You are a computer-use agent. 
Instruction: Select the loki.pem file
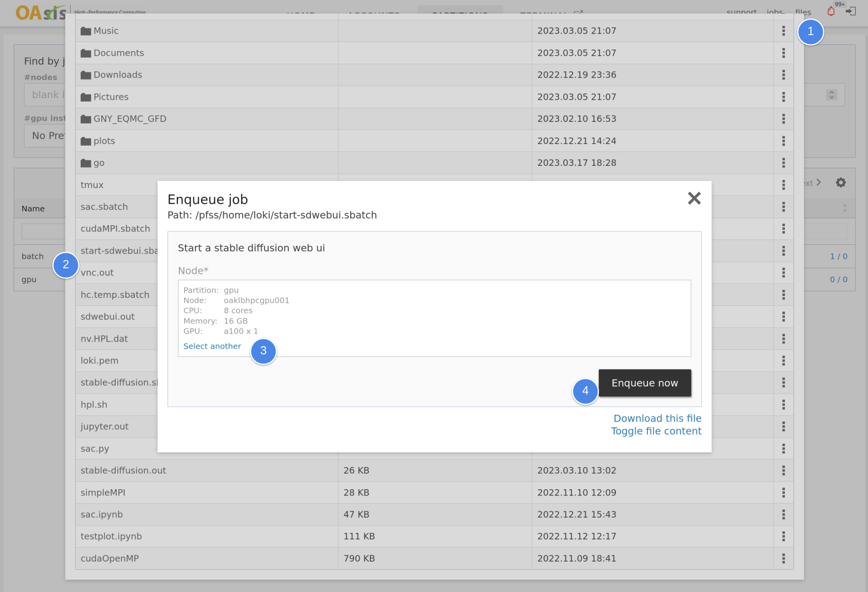(99, 360)
